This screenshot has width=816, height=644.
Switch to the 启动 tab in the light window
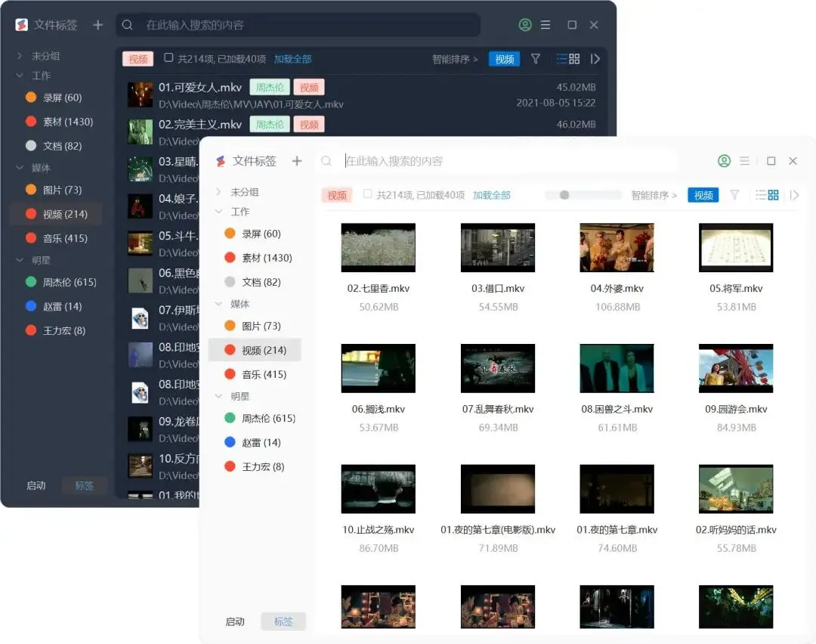[235, 621]
